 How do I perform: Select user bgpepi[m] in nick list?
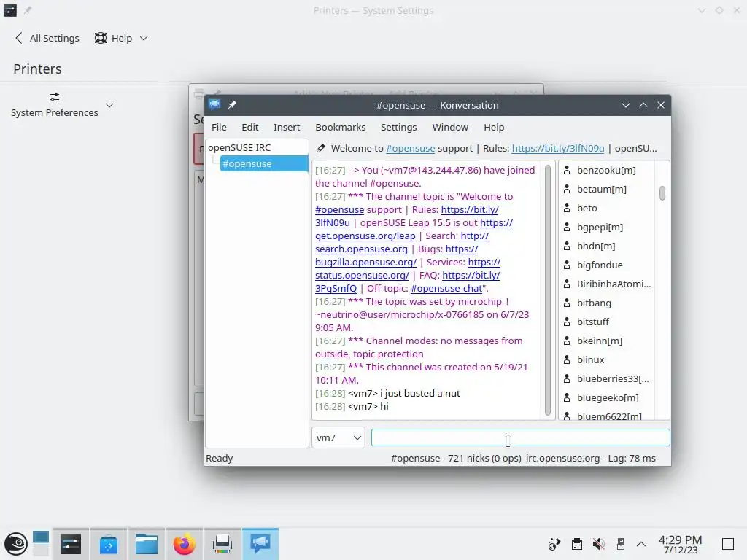coord(600,227)
